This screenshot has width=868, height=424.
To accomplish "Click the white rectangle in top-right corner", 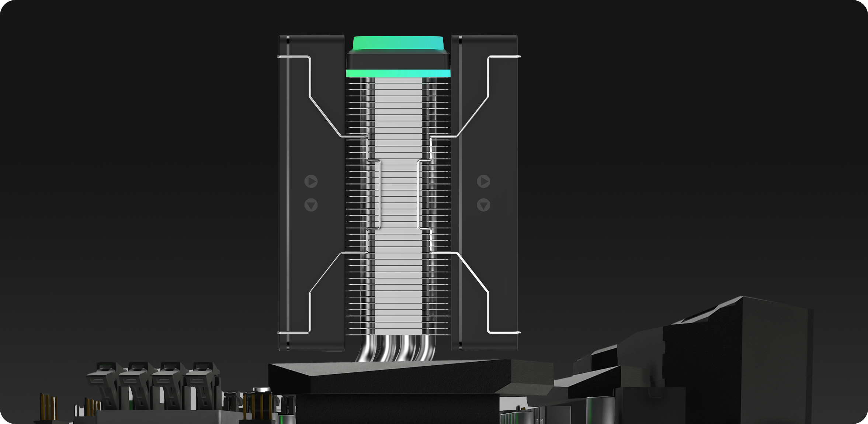I will pyautogui.click(x=864, y=1).
